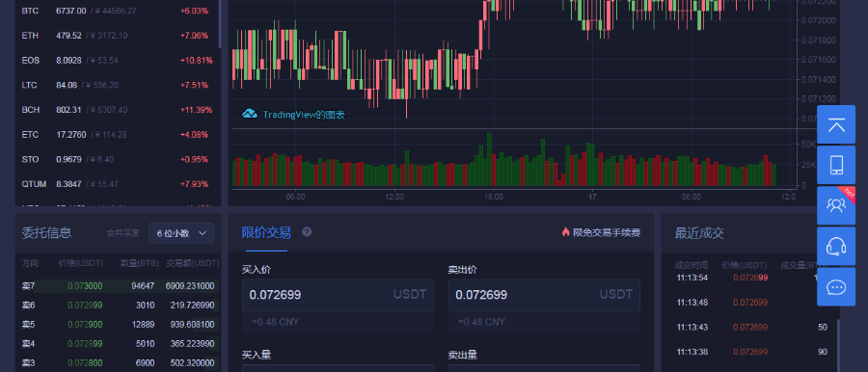Viewport: 868px width, 372px height.
Task: Select the BTC market row
Action: (x=118, y=11)
